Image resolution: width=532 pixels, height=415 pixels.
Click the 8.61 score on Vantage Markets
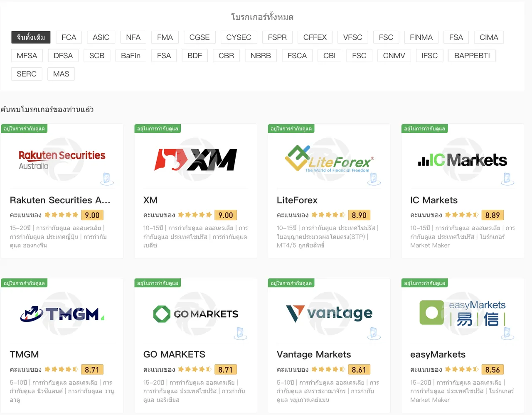(359, 370)
